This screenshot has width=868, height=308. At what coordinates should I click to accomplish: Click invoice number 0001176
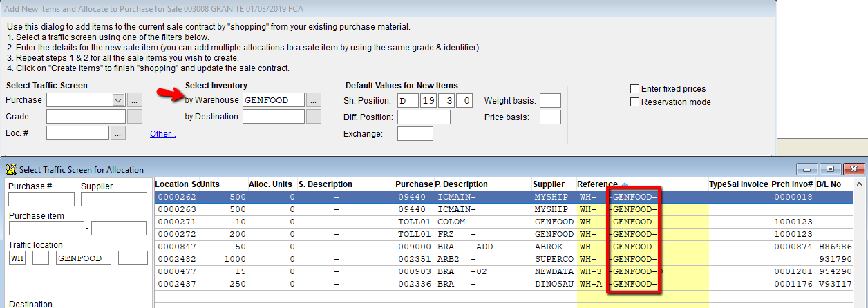tap(792, 284)
